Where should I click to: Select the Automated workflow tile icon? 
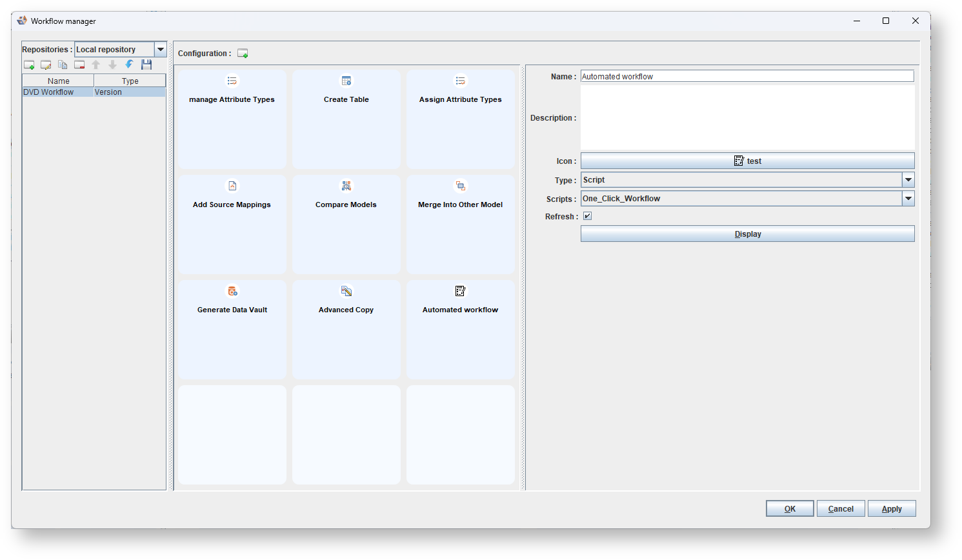pyautogui.click(x=461, y=291)
